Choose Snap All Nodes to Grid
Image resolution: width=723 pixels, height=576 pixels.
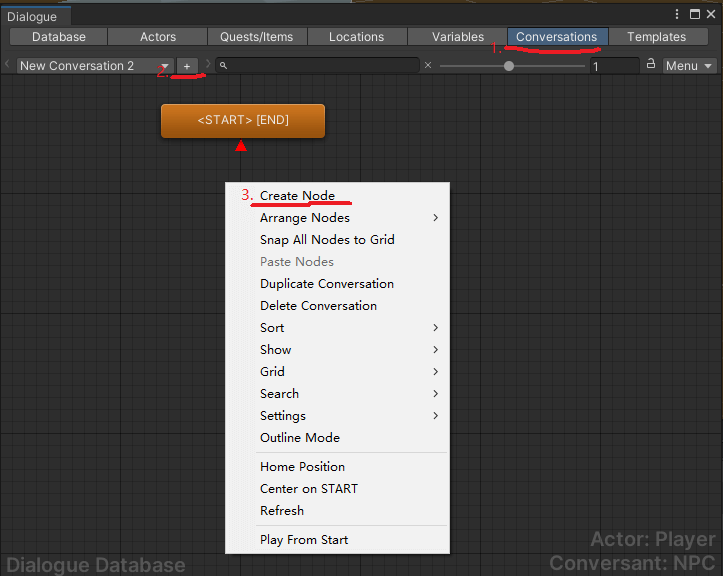pos(337,240)
